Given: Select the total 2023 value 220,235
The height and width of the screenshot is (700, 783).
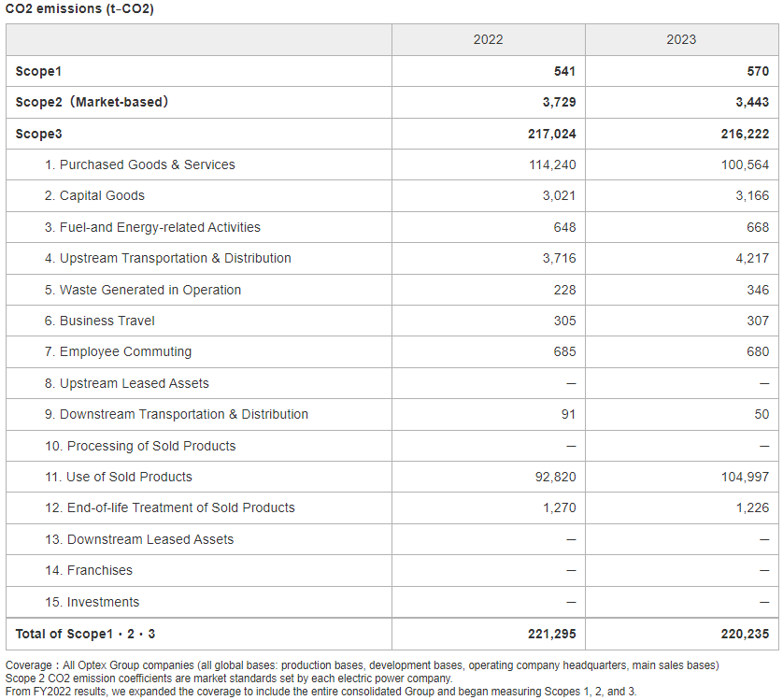Looking at the screenshot, I should click(x=745, y=634).
